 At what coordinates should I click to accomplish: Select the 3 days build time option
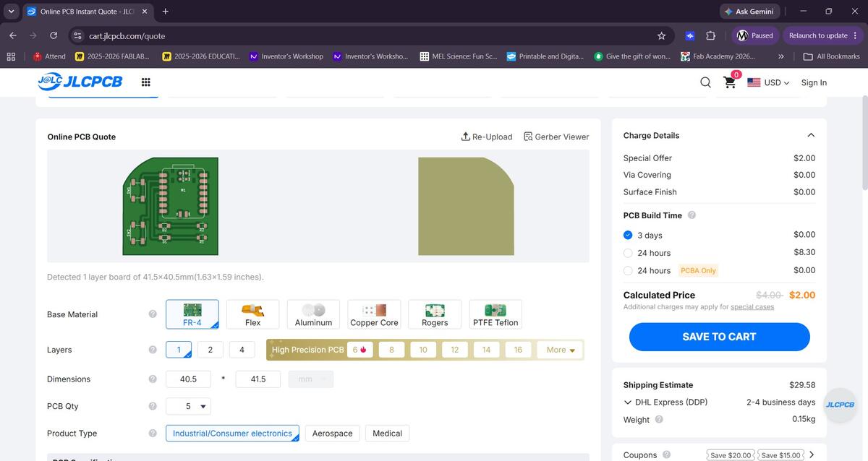click(628, 235)
